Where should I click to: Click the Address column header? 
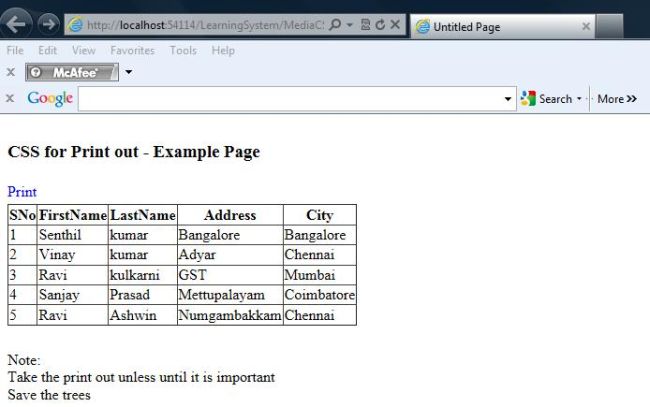pos(230,215)
